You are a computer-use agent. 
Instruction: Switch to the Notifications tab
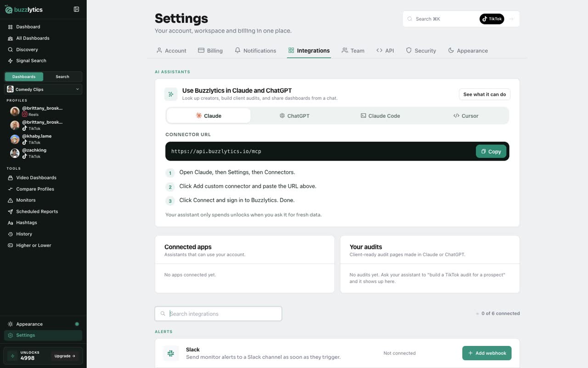[x=255, y=51]
